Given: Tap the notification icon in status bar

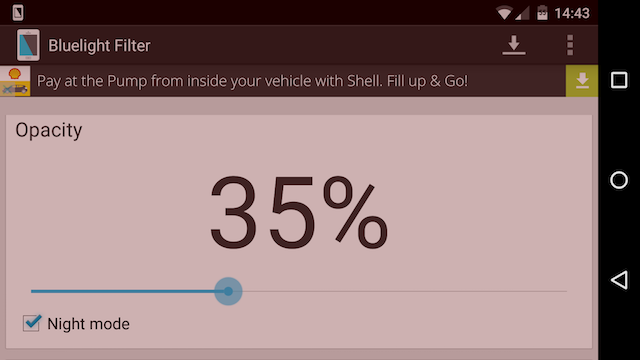Looking at the screenshot, I should point(18,13).
